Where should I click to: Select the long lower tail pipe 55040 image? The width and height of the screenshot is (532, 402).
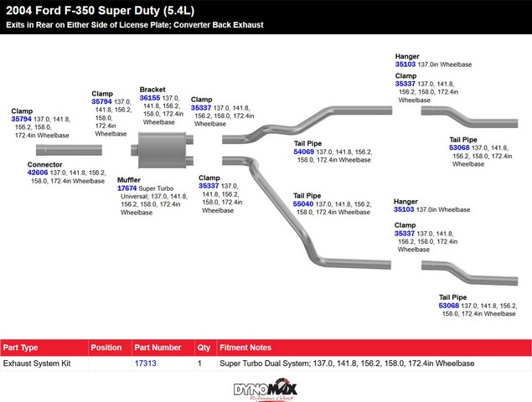(x=307, y=213)
